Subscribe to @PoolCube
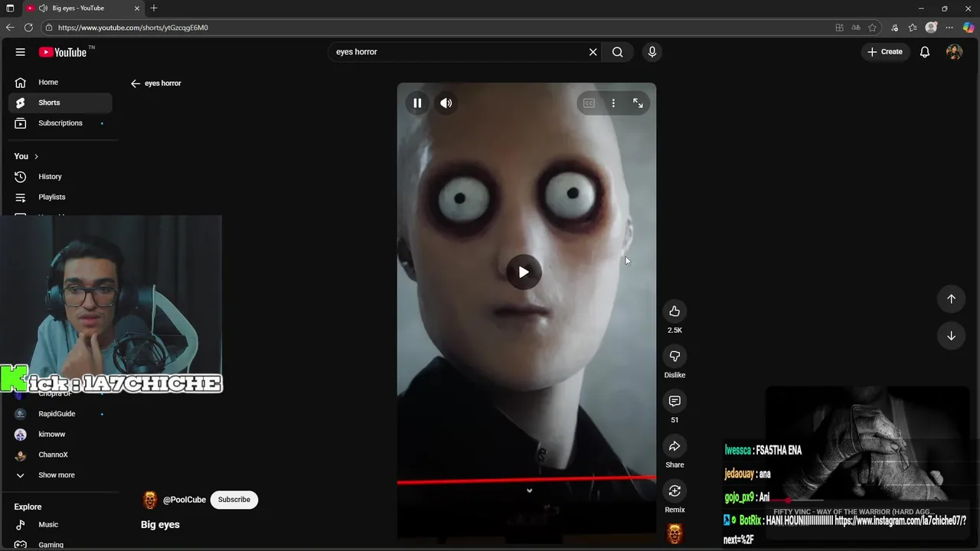The width and height of the screenshot is (980, 551). pyautogui.click(x=234, y=500)
